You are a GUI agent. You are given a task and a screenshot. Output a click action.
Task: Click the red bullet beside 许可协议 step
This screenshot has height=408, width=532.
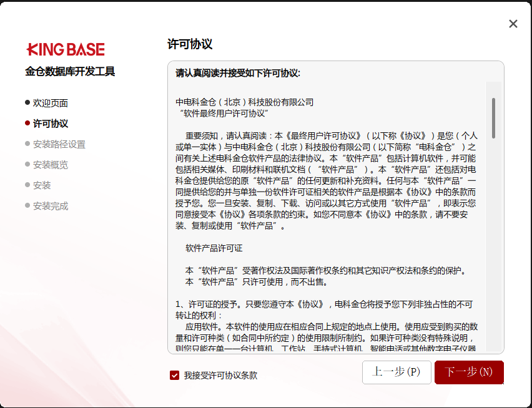coord(27,123)
